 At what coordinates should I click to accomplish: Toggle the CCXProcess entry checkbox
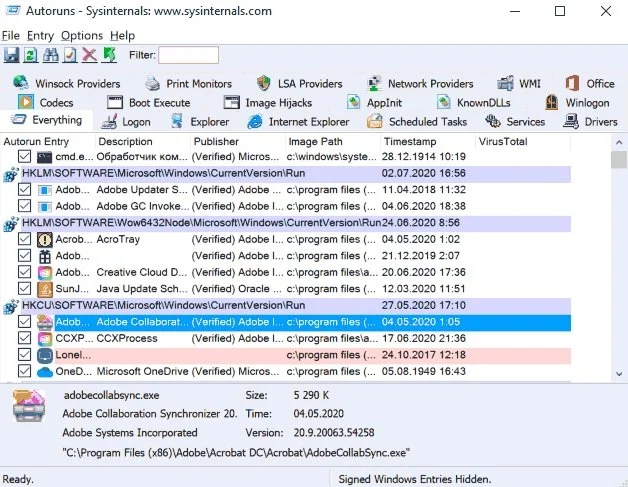24,338
